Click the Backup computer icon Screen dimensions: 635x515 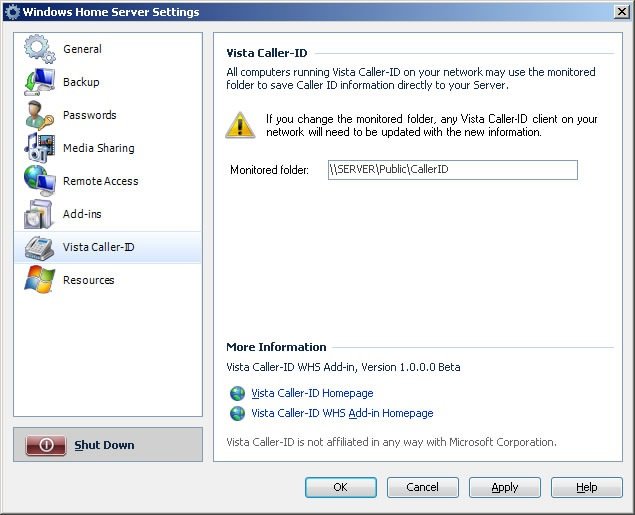[x=39, y=82]
